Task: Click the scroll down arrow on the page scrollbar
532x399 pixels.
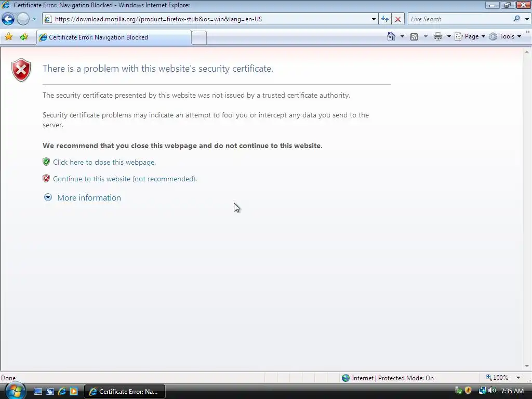Action: [x=527, y=366]
